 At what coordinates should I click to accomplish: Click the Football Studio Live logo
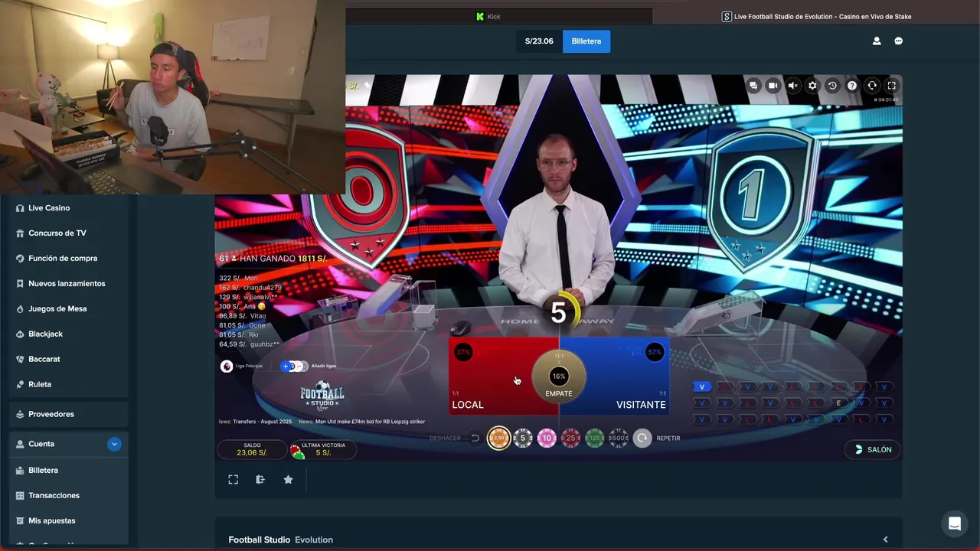tap(322, 396)
